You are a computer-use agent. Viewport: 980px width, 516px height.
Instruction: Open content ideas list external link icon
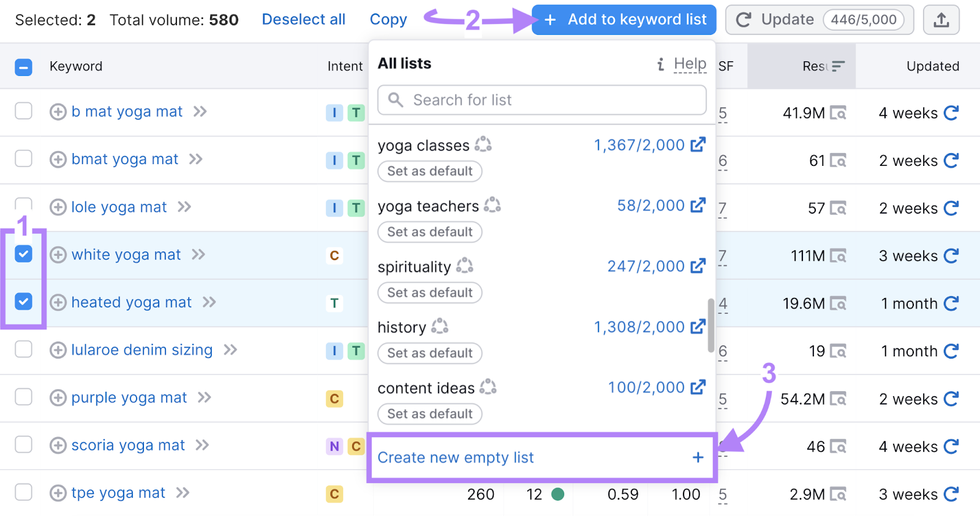tap(698, 387)
